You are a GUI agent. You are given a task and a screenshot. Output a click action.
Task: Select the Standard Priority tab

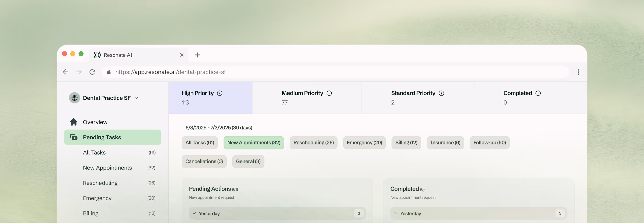pos(418,98)
